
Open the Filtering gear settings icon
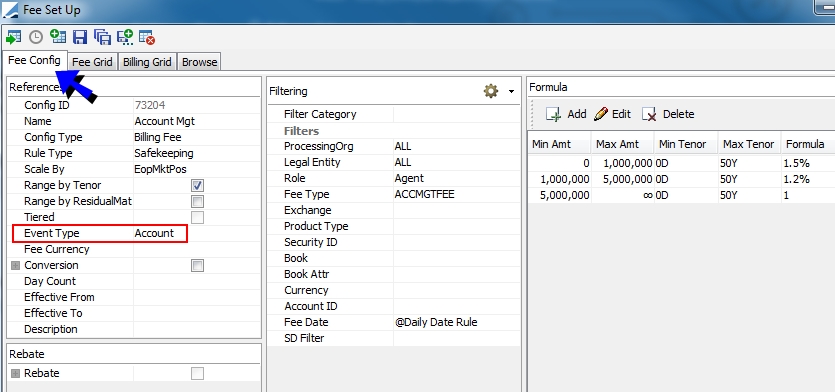click(490, 91)
